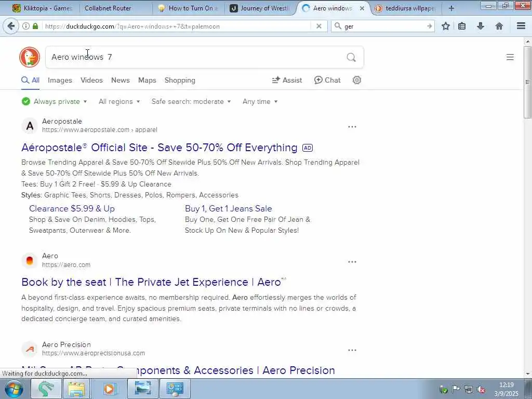The width and height of the screenshot is (532, 399).
Task: Click the green padlock security icon
Action: (35, 26)
